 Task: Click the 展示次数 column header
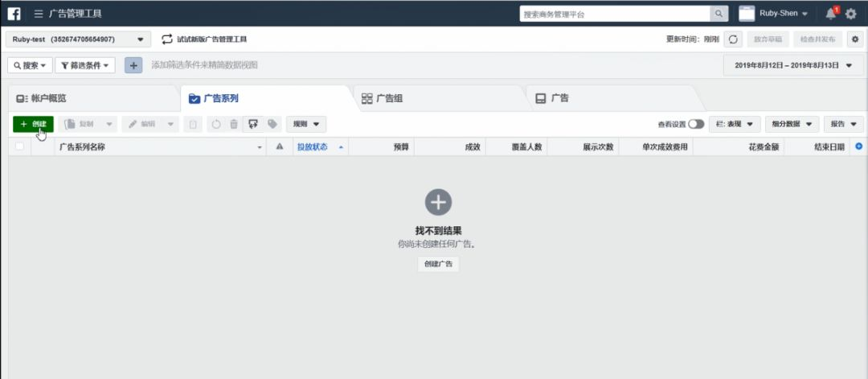click(x=583, y=146)
